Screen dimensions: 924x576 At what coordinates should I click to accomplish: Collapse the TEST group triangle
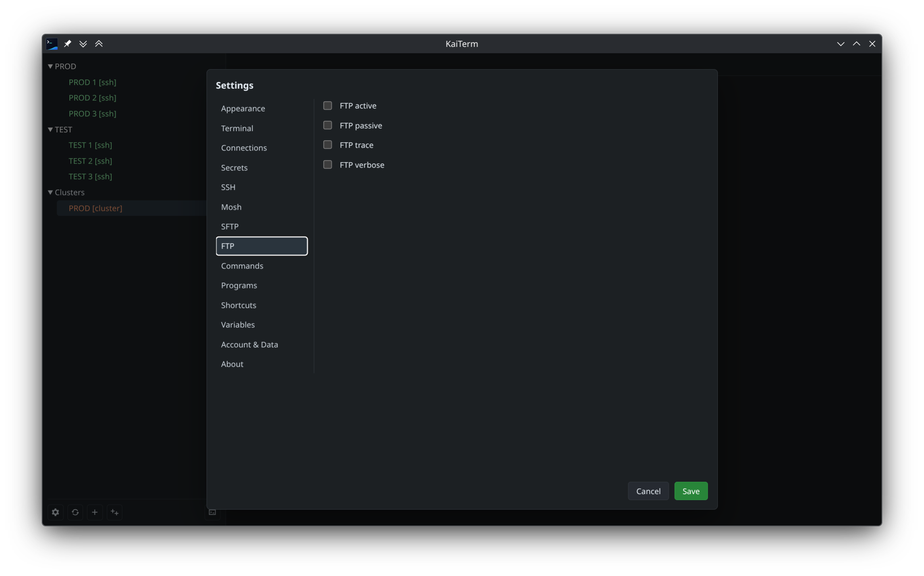click(50, 130)
